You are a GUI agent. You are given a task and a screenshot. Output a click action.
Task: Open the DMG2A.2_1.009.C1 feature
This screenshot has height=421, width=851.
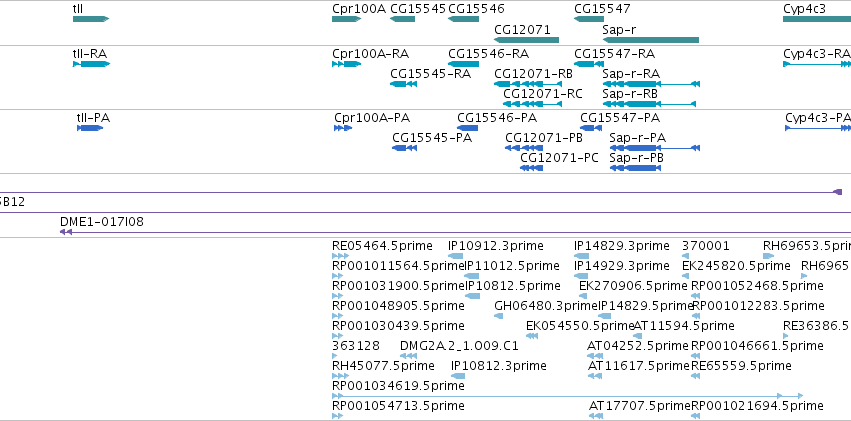[x=408, y=356]
